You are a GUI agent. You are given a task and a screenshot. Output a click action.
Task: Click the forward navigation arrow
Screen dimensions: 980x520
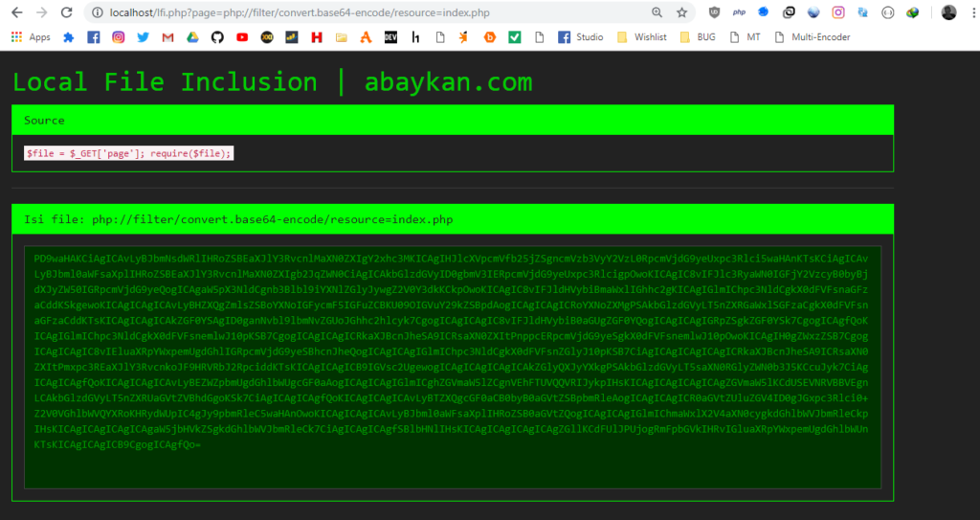point(42,12)
